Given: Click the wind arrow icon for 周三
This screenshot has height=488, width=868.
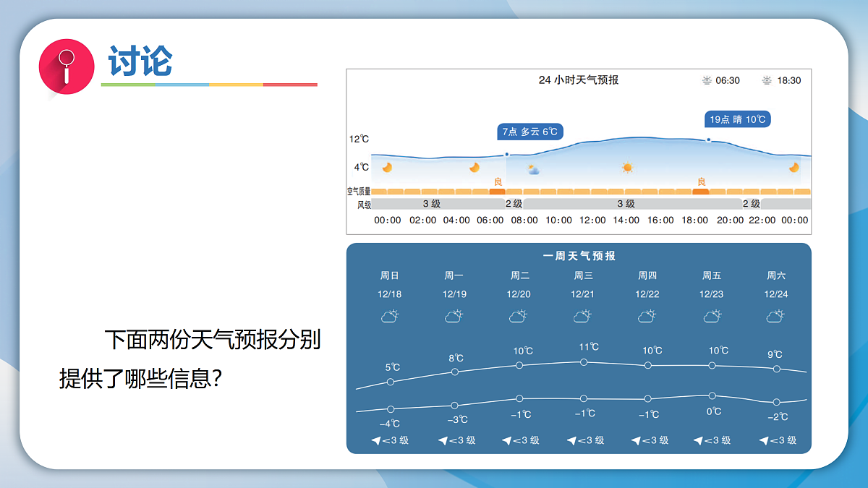Looking at the screenshot, I should pos(571,440).
